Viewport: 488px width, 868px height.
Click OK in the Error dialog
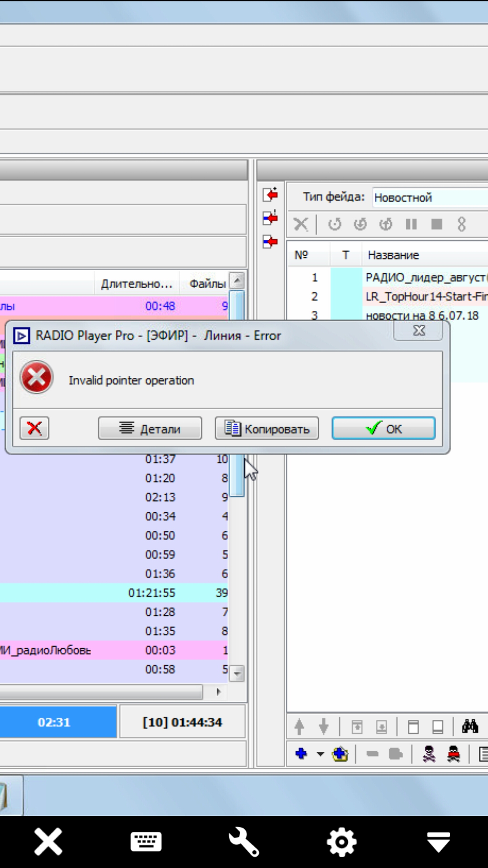[x=384, y=428]
